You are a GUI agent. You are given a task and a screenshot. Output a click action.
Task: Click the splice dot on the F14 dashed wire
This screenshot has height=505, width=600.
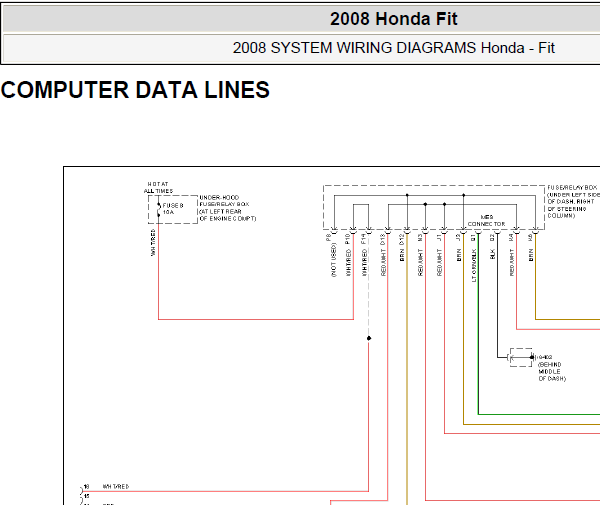click(369, 338)
